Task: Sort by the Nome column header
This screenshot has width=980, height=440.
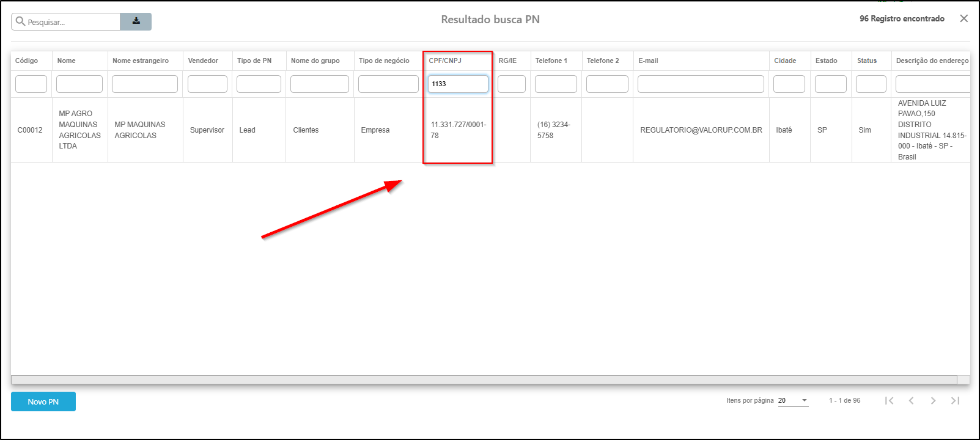Action: point(67,61)
